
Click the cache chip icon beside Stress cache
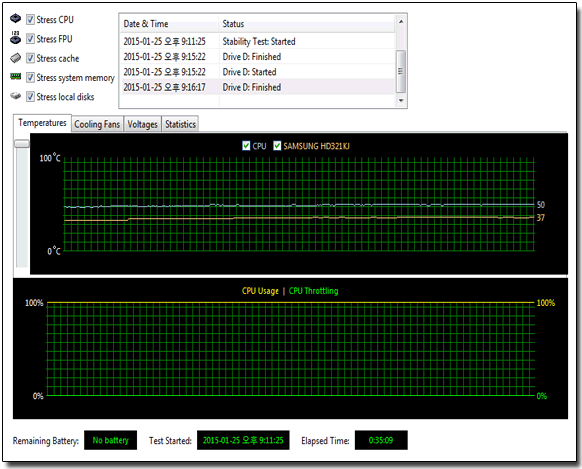[16, 58]
